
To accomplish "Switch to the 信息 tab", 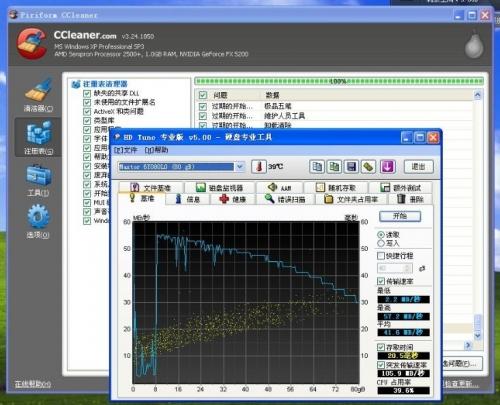I will (187, 199).
